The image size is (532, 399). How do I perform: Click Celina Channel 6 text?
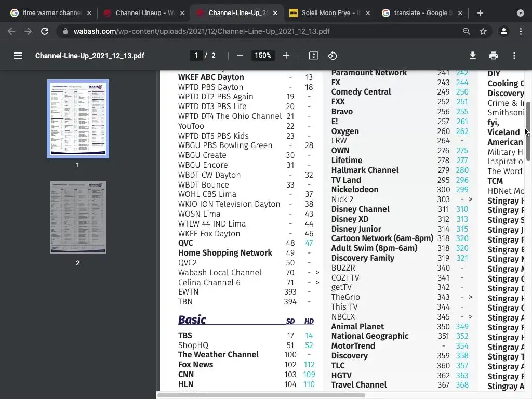(209, 282)
